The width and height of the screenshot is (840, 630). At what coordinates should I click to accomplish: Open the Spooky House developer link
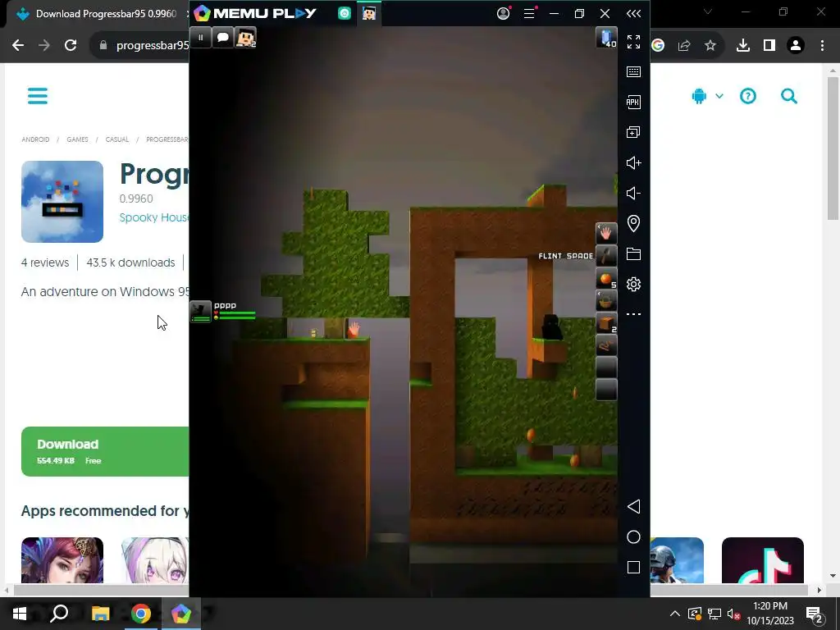click(153, 217)
